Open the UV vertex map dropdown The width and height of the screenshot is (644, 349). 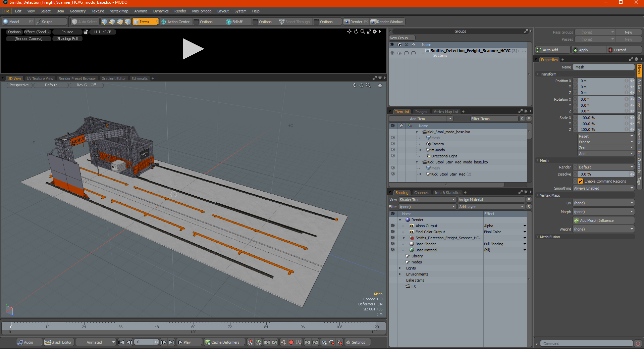(x=603, y=203)
